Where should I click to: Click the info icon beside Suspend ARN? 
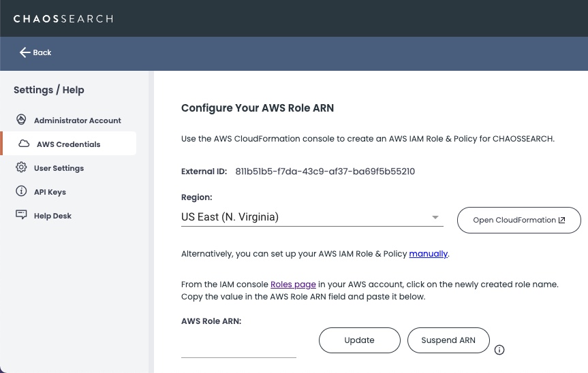(499, 350)
